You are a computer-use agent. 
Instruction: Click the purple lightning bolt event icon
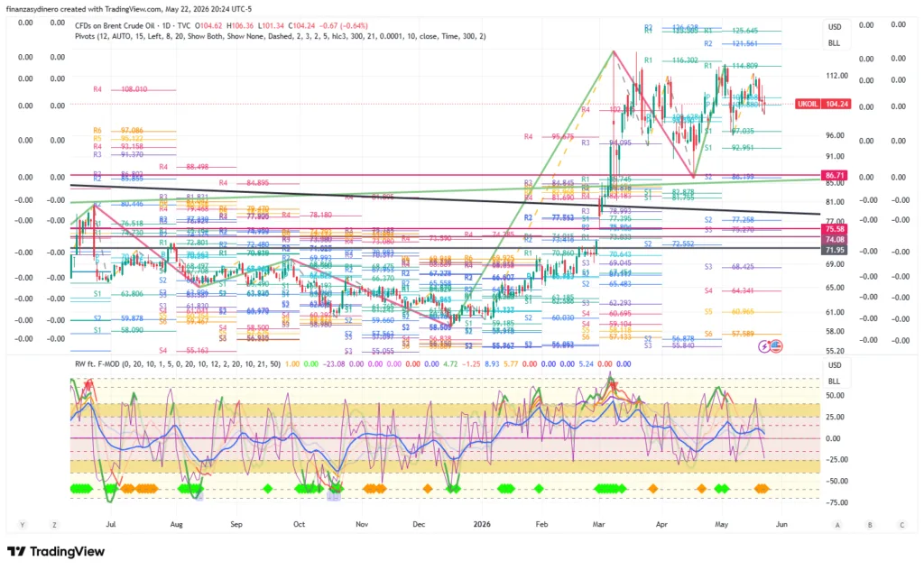click(765, 346)
